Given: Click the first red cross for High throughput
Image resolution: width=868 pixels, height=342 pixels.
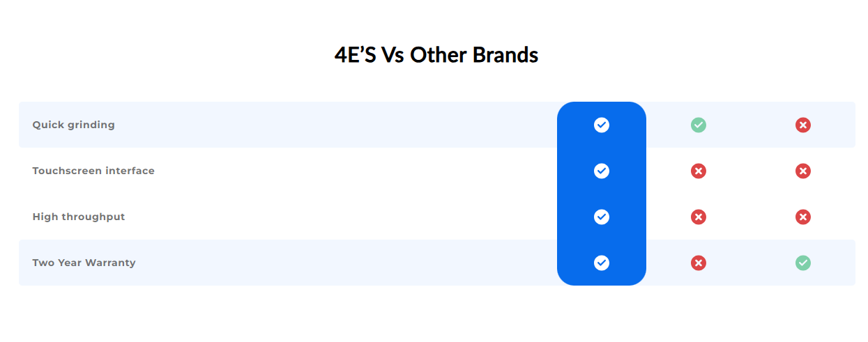Looking at the screenshot, I should point(699,217).
